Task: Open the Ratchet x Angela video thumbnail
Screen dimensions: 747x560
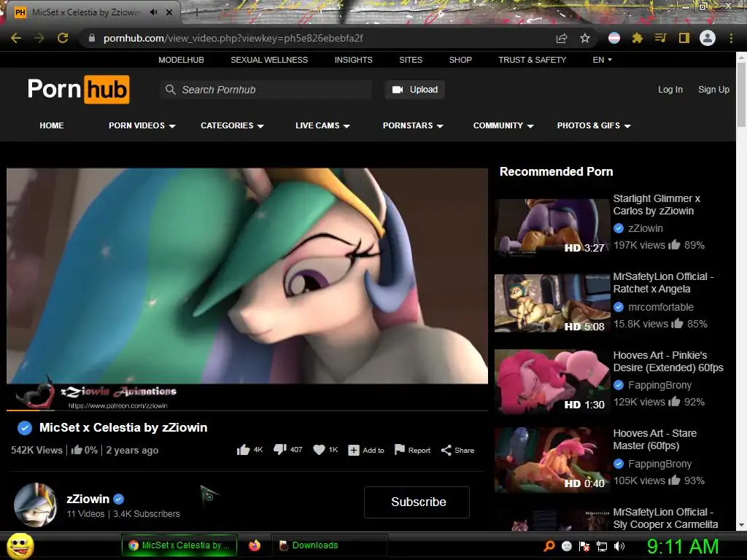Action: [x=552, y=303]
